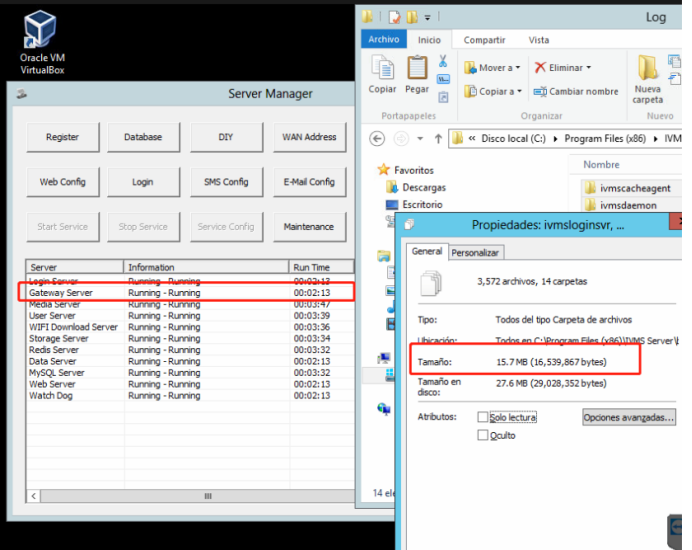Click Run Time column header

[x=321, y=267]
